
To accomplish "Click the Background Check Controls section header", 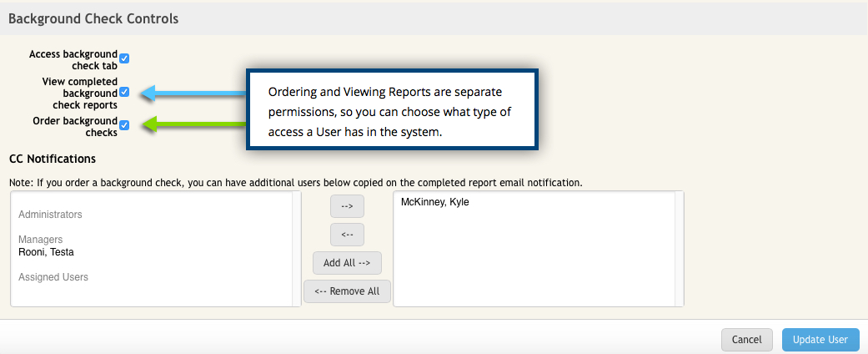I will (x=93, y=18).
